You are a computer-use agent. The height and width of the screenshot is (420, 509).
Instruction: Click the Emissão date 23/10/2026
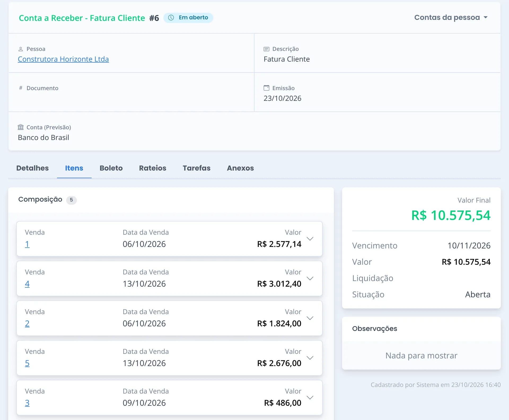point(282,98)
